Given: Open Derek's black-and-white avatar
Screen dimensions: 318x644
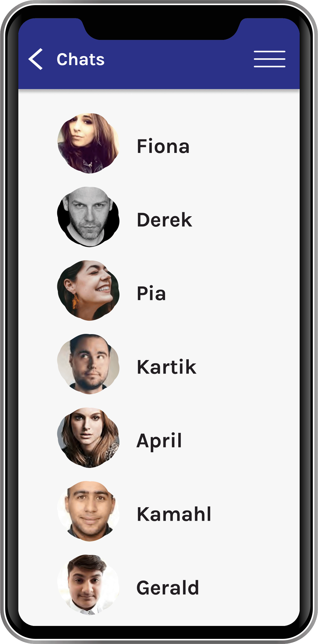Looking at the screenshot, I should (88, 217).
